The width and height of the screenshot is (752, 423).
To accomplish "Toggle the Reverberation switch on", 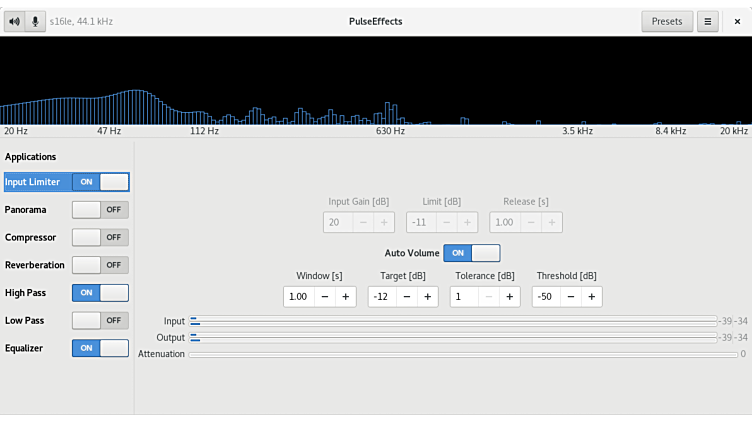I will point(100,265).
